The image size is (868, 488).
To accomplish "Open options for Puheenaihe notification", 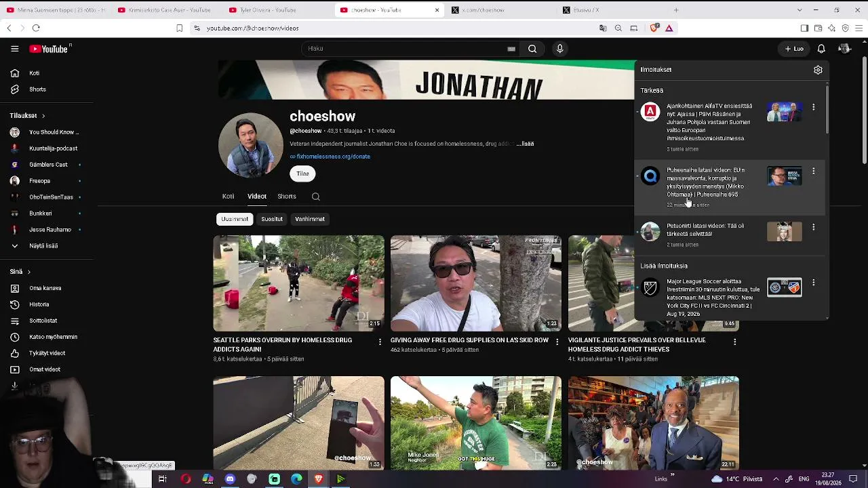I will [x=813, y=171].
